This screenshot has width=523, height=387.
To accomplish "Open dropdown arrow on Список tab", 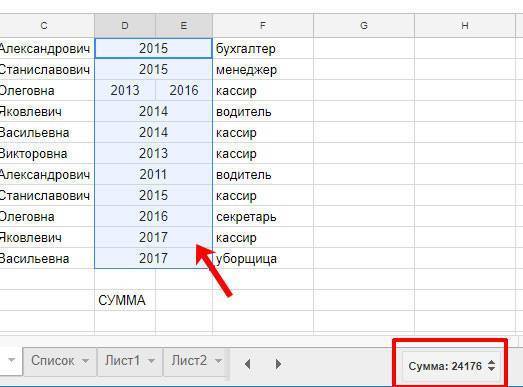I will [86, 361].
